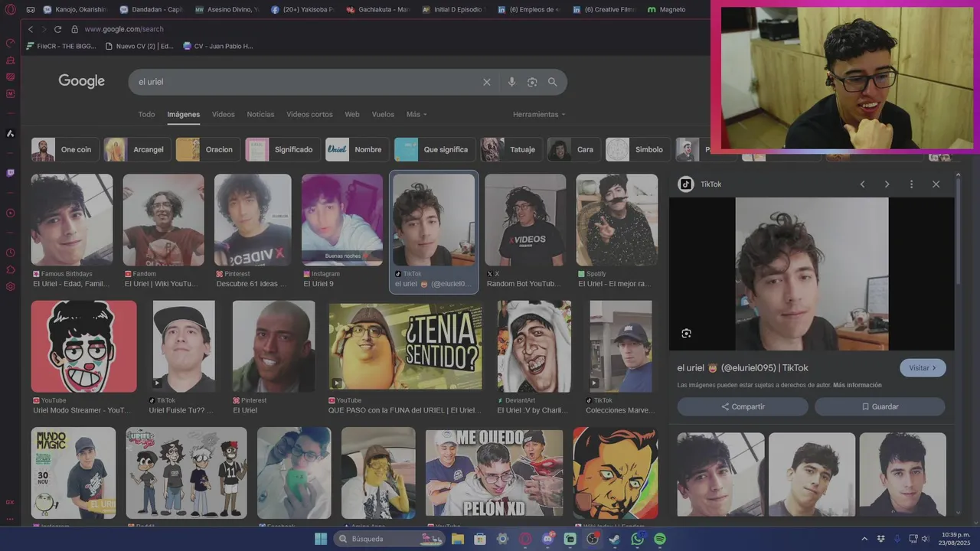
Task: Open Spotify from the taskbar
Action: pos(660,539)
